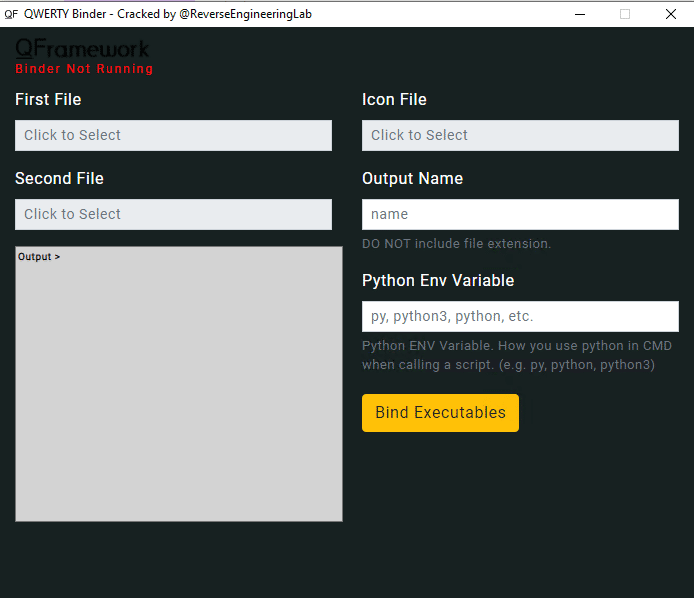Focus the Python Env Variable field
Screen dimensions: 694x598
click(x=520, y=316)
